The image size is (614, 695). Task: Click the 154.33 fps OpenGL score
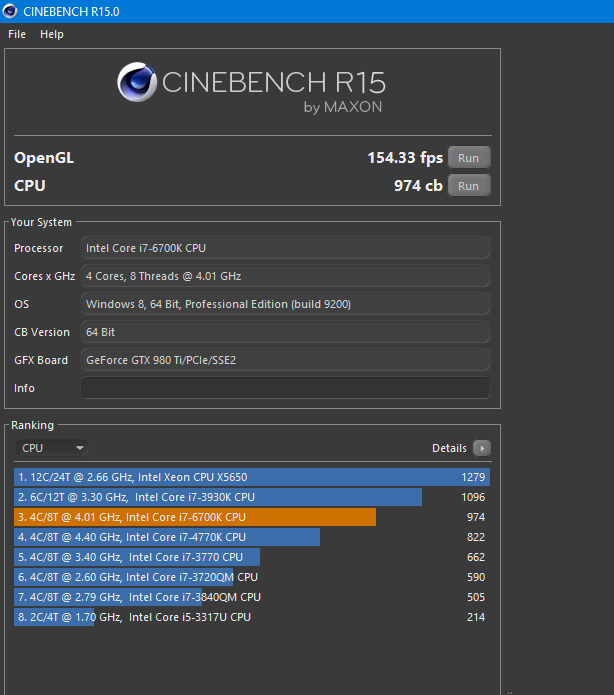405,158
